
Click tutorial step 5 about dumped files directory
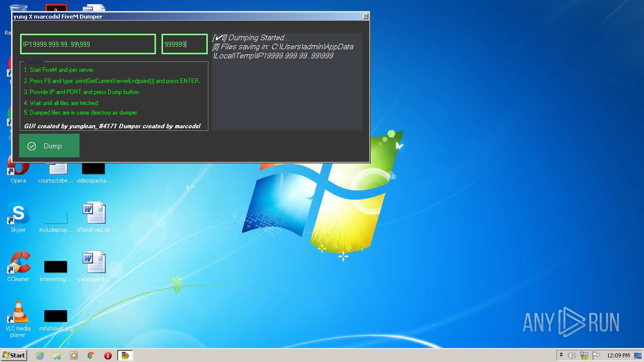(81, 113)
